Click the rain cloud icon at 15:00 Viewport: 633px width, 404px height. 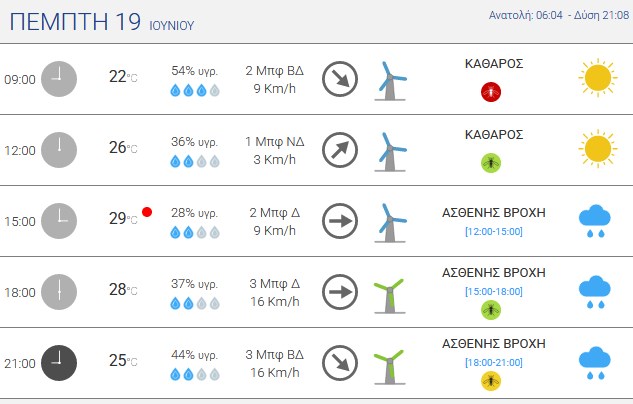coord(595,221)
